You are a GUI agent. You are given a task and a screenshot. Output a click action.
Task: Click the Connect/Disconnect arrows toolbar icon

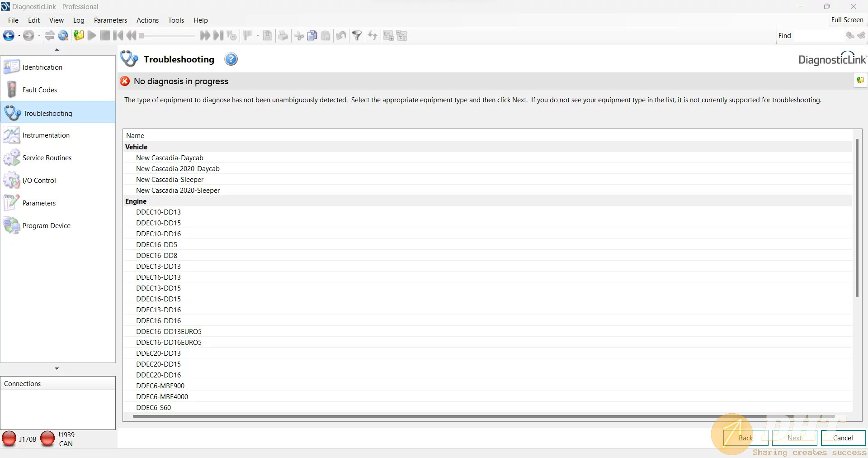click(50, 36)
